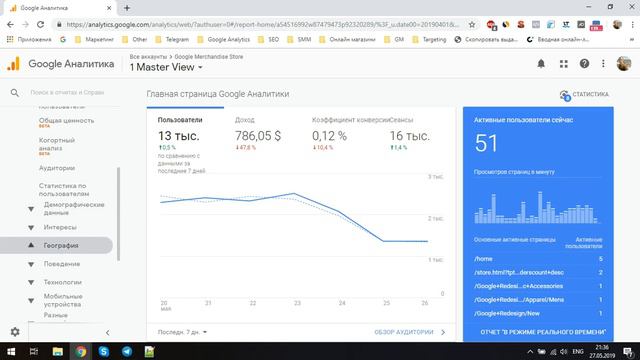Open the /store.html discount page row
The width and height of the screenshot is (640, 360).
pos(538,272)
